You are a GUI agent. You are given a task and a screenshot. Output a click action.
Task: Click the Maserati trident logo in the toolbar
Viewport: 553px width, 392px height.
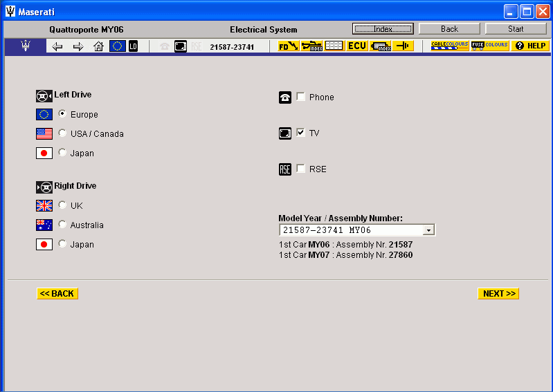[x=26, y=46]
